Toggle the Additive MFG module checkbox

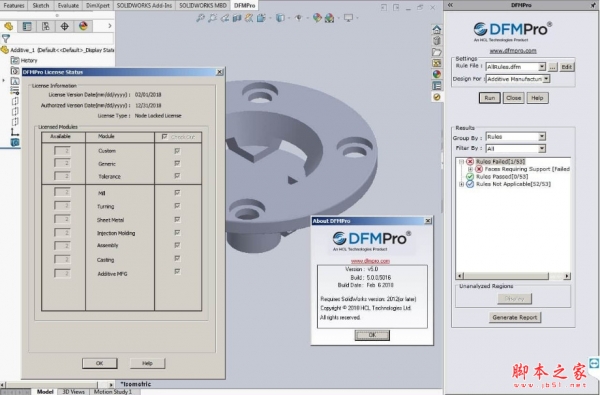click(177, 271)
